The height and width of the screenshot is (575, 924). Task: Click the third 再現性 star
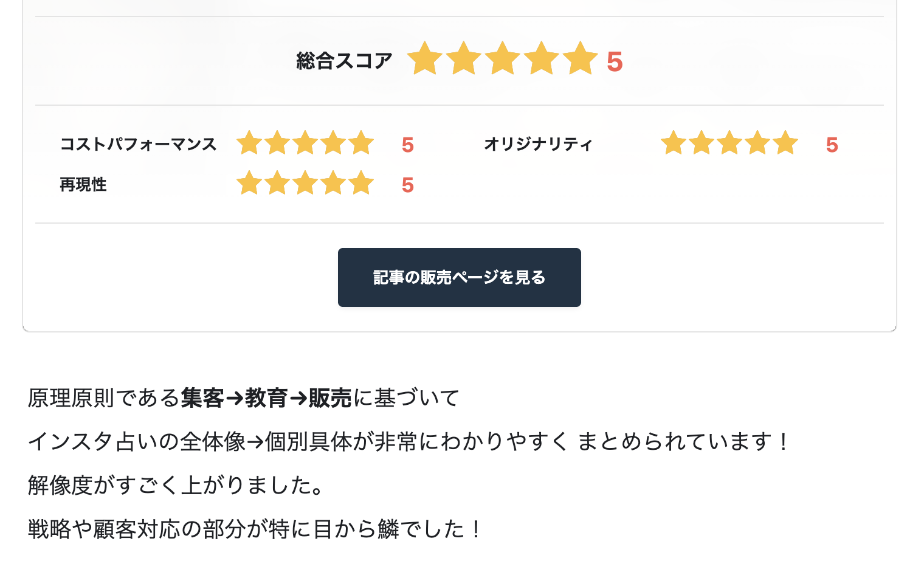305,184
